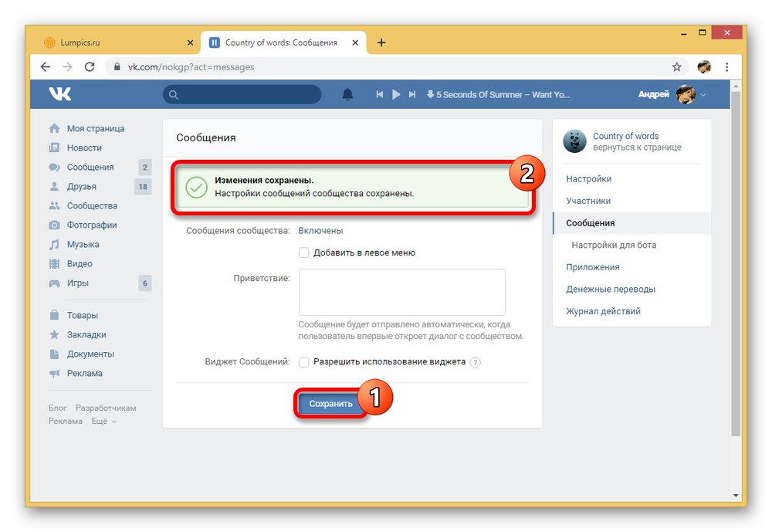Close the Lumpics.ru tab
Viewport: 772px width, 532px height.
click(x=190, y=43)
